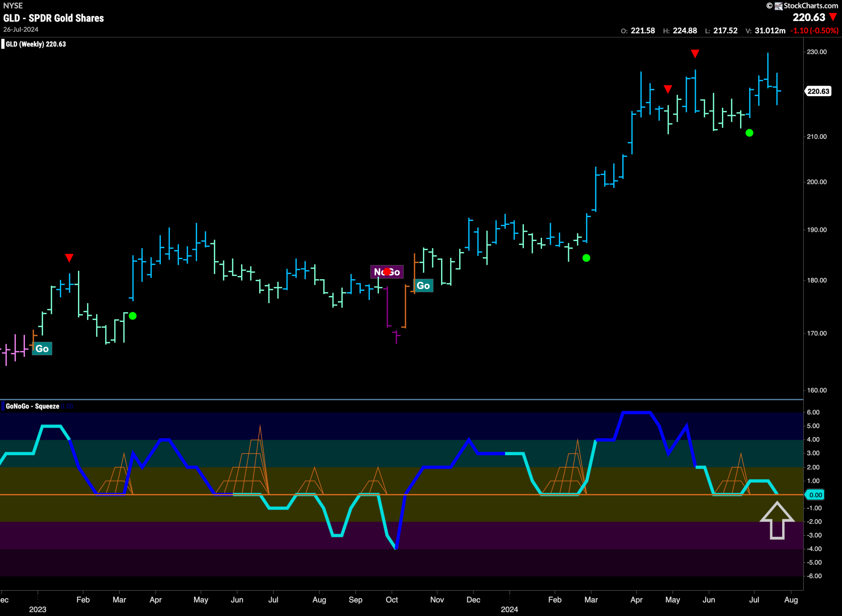842x616 pixels.
Task: Click the GLD (Weekly) 220.63 legend label
Action: (36, 44)
